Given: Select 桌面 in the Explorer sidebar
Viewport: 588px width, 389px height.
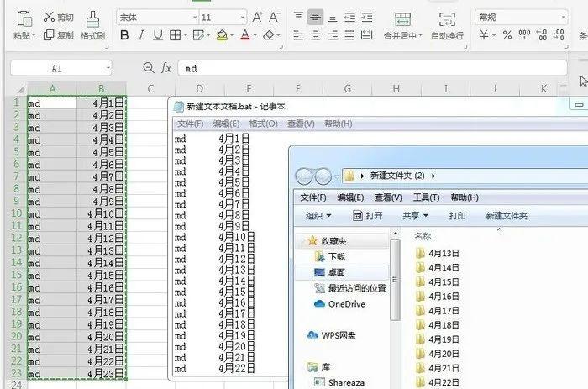Looking at the screenshot, I should tap(336, 273).
